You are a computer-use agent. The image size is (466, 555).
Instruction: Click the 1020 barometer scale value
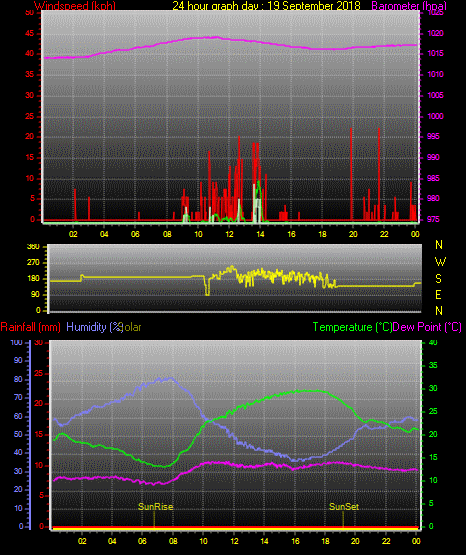[x=436, y=34]
